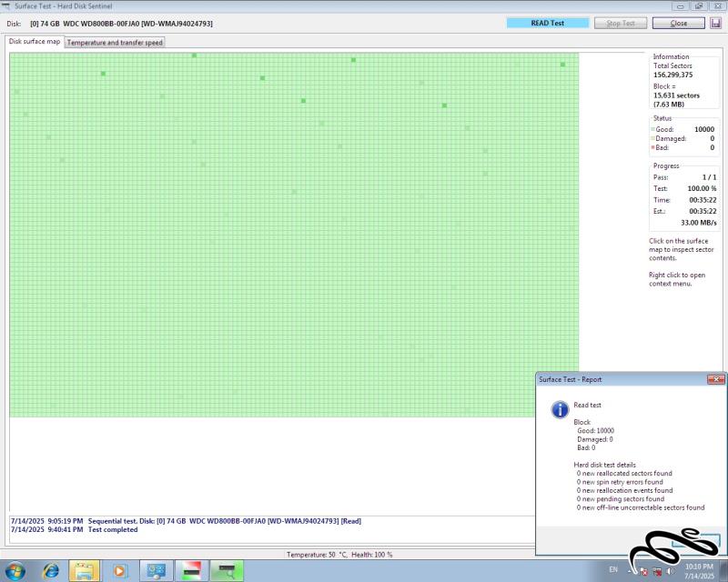Click the Temperature and Health status bar text

tap(339, 555)
